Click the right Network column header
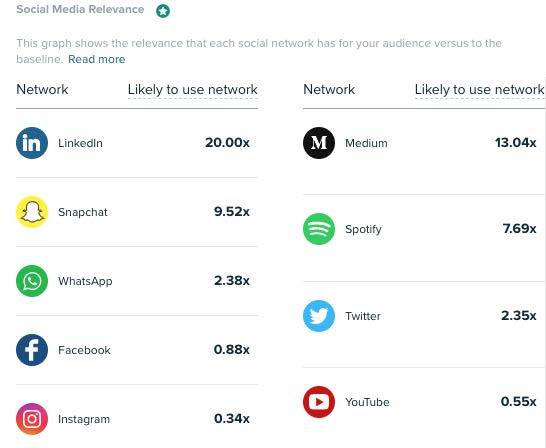The width and height of the screenshot is (546, 448). [x=329, y=89]
